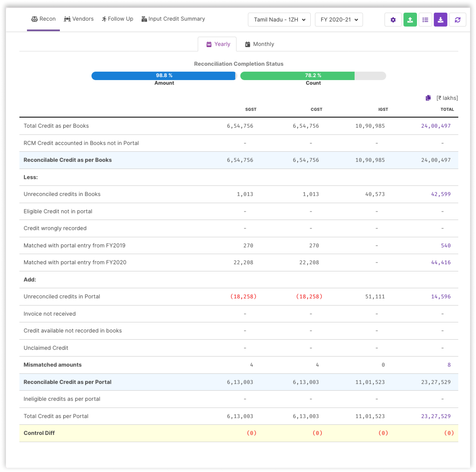This screenshot has width=476, height=472.
Task: Click the purple download icon button
Action: pyautogui.click(x=440, y=20)
